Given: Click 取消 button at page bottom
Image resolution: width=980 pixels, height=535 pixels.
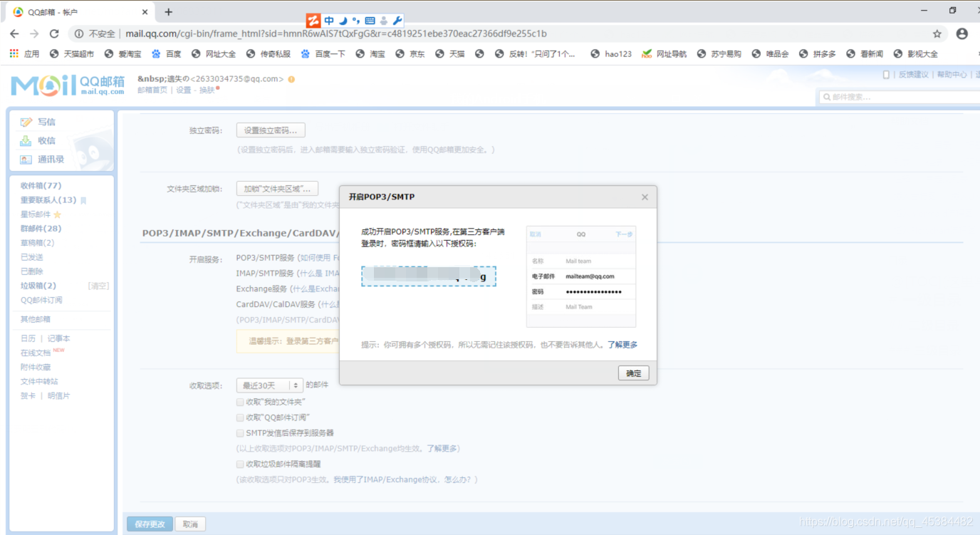Looking at the screenshot, I should (190, 524).
